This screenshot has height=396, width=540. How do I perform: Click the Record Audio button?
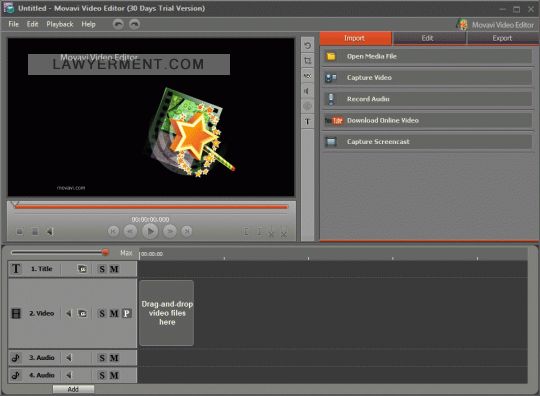point(427,99)
